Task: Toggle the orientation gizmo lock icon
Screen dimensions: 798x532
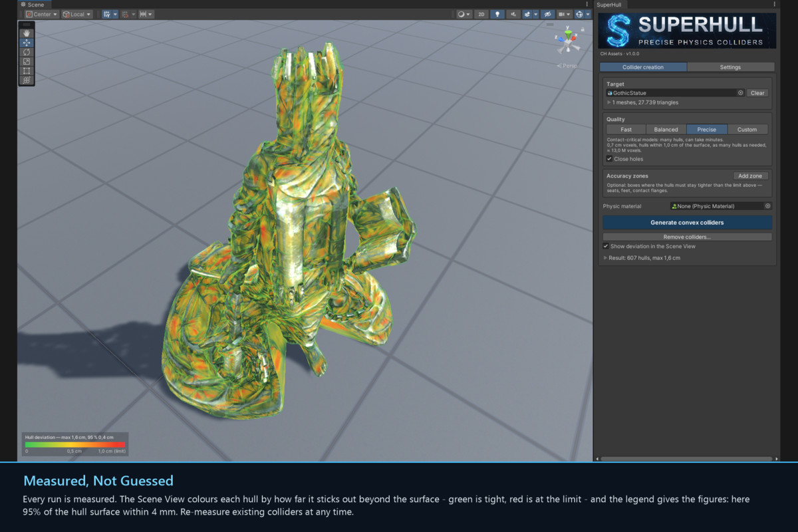Action: 583,29
